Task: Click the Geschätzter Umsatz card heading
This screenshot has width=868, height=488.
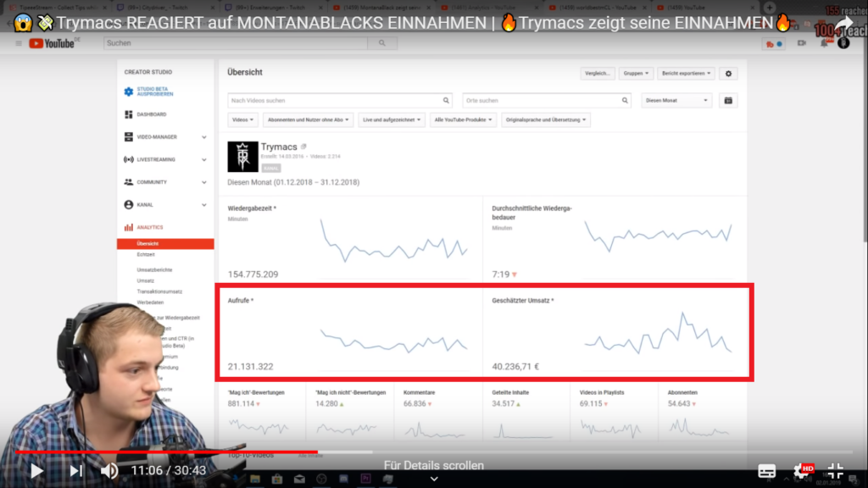Action: pos(522,301)
